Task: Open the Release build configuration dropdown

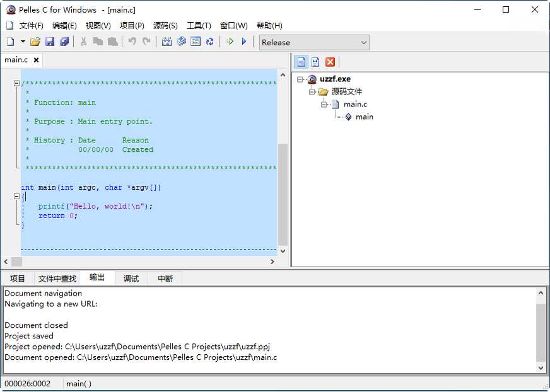Action: (314, 42)
